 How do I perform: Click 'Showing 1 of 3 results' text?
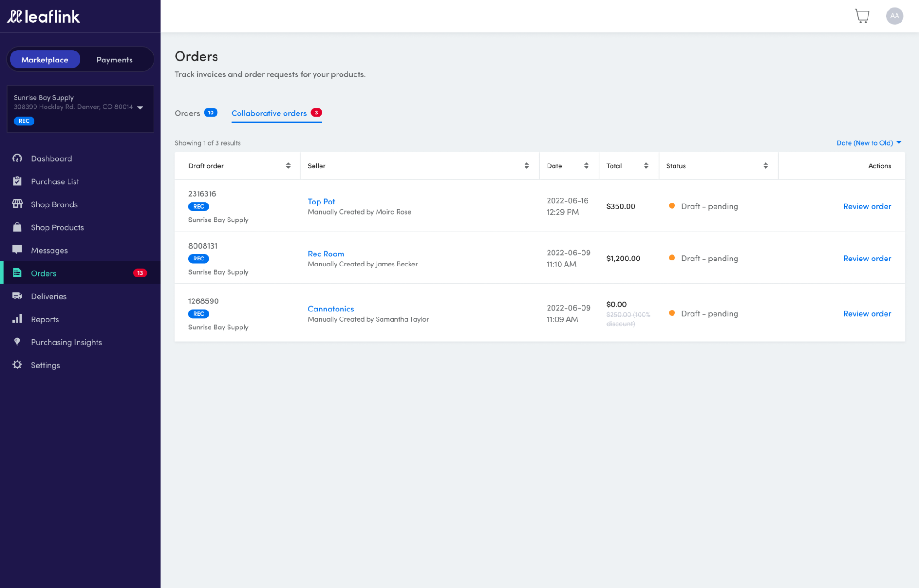207,143
